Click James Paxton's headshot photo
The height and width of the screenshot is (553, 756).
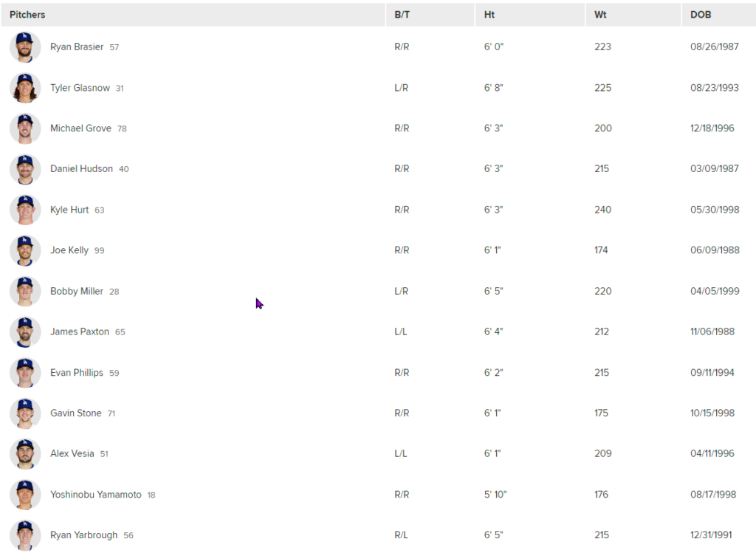[25, 332]
